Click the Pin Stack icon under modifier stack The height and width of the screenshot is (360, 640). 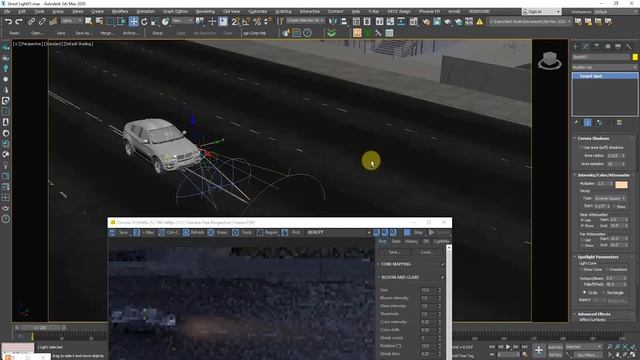pos(576,122)
